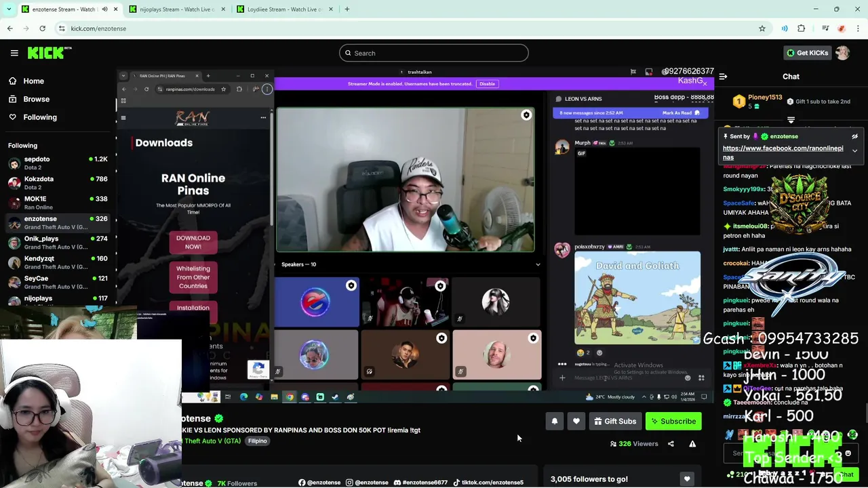This screenshot has width=868, height=488.
Task: Select nijoplays channel in Following list
Action: pyautogui.click(x=58, y=300)
